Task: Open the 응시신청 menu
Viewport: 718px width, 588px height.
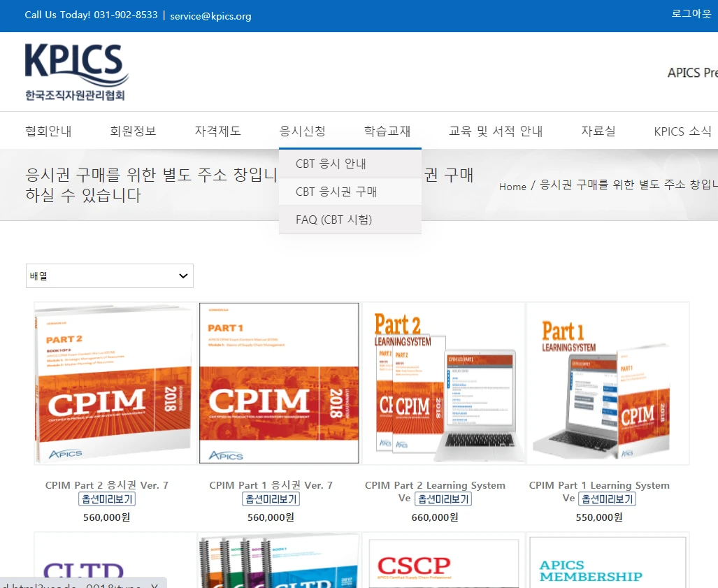Action: coord(303,131)
